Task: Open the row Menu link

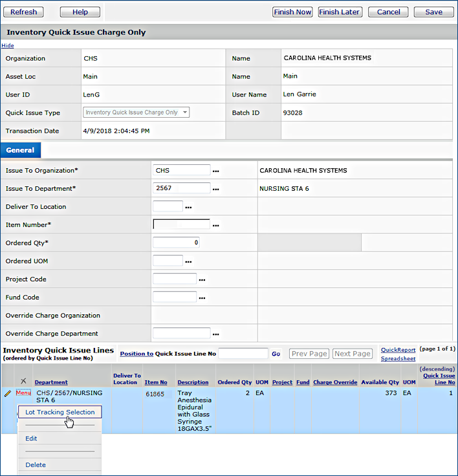Action: (x=23, y=393)
